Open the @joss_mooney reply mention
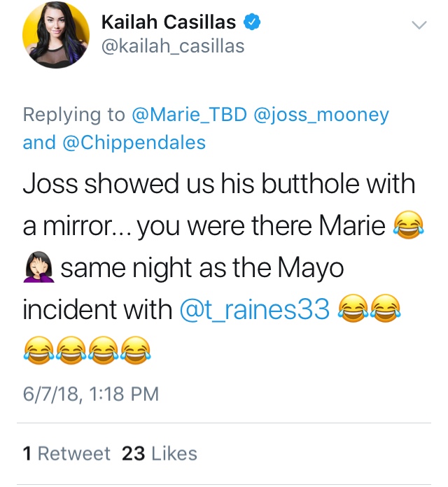Screen dimensions: 448x487 point(321,115)
